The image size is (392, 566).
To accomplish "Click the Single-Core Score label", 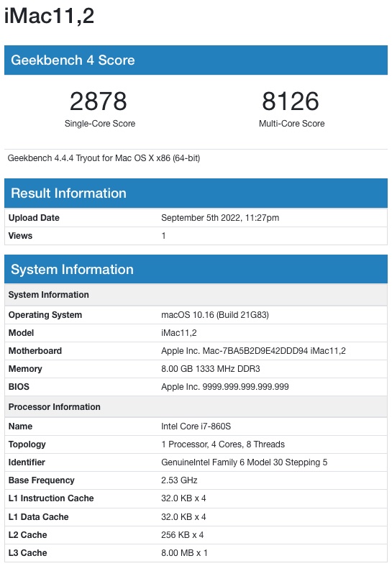I will (x=100, y=124).
